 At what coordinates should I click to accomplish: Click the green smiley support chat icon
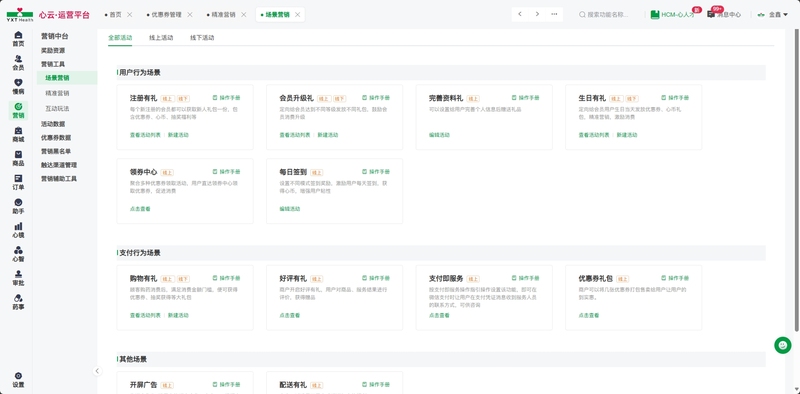pyautogui.click(x=783, y=345)
